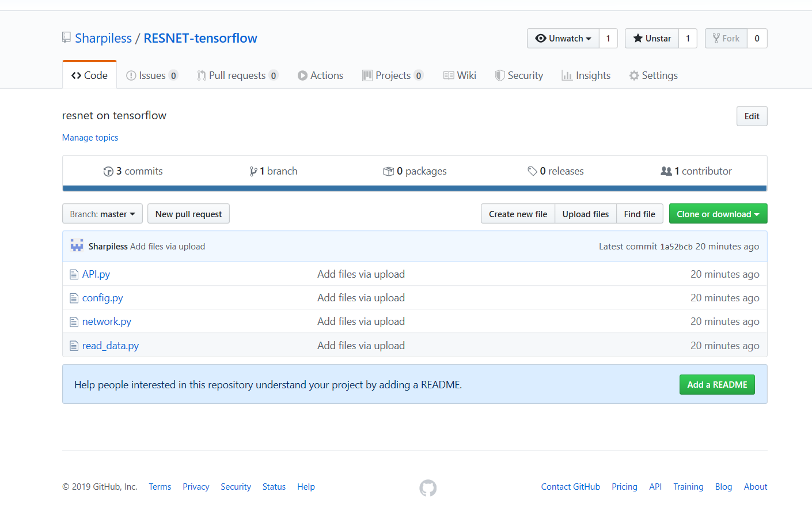Screen dimensions: 812x526
Task: Click the Projects board icon
Action: point(367,75)
